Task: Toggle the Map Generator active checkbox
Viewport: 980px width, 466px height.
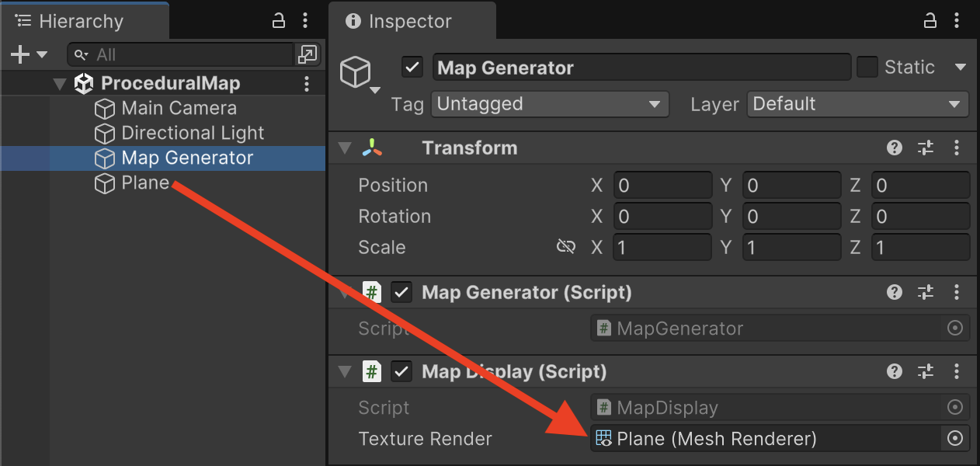Action: coord(412,68)
